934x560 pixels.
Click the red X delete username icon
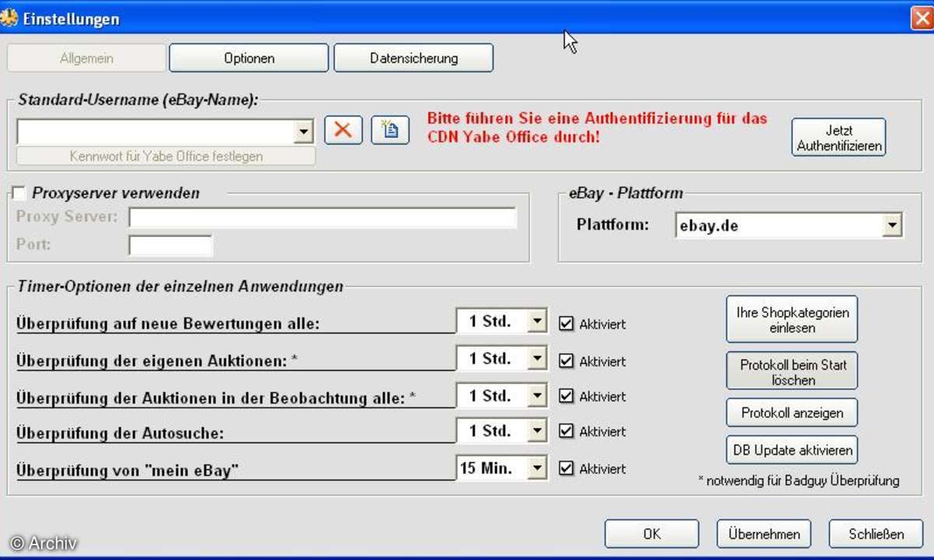tap(343, 130)
